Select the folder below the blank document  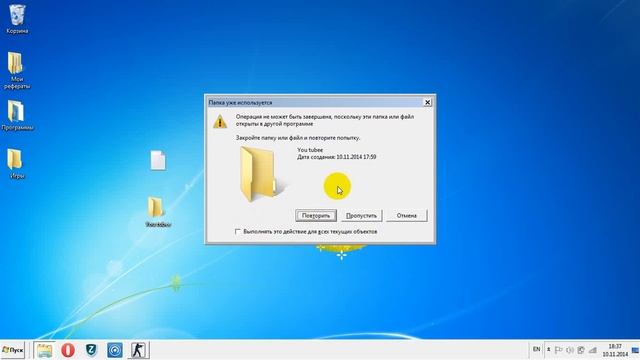pos(158,211)
